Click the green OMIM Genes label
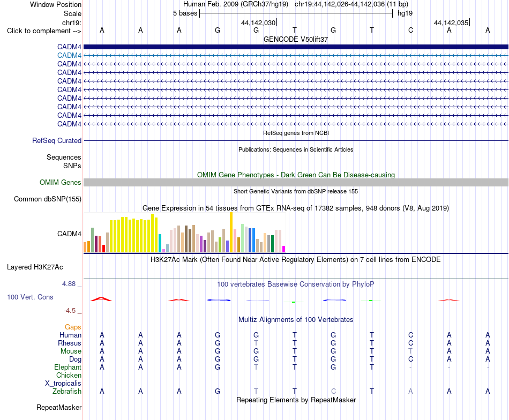This screenshot has width=509, height=420. coord(60,183)
